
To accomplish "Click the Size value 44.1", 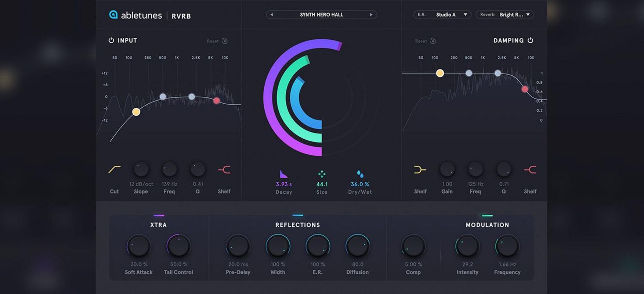I will 322,184.
